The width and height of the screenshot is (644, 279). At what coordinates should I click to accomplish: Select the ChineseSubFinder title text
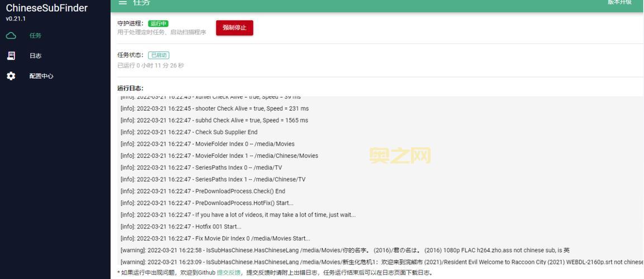(47, 8)
